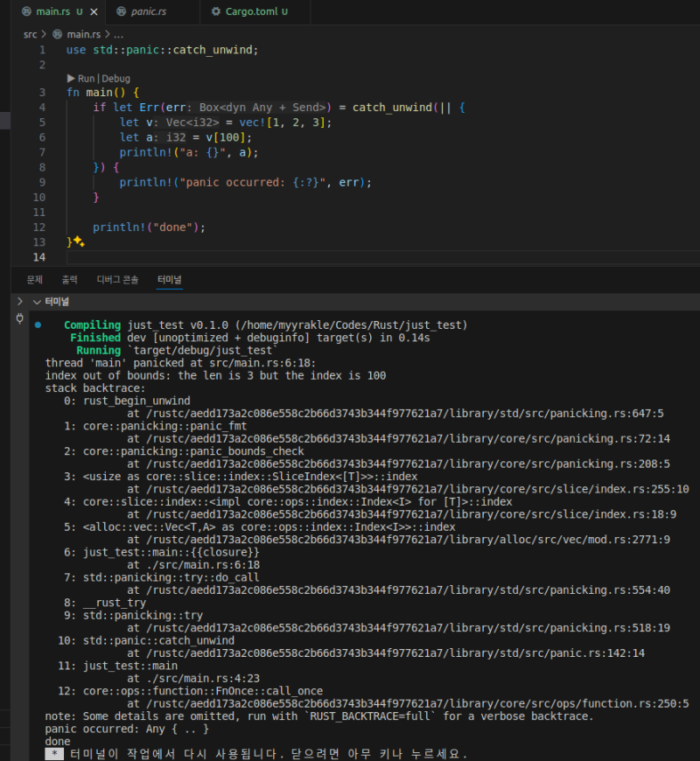Open the Cargo.toml tab
Viewport: 700px width, 761px height.
coord(248,12)
